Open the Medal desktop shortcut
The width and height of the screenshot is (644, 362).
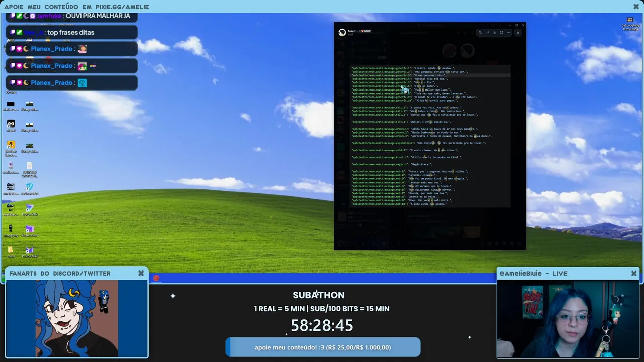click(x=11, y=126)
